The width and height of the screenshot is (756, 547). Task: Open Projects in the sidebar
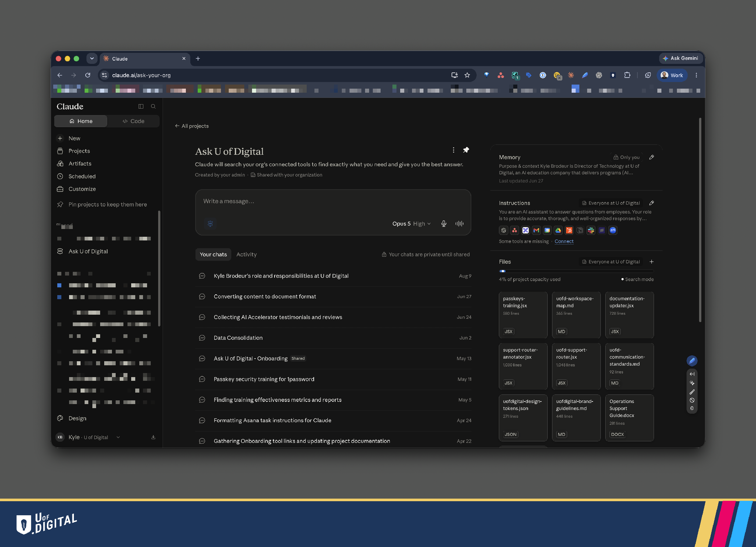(x=79, y=151)
